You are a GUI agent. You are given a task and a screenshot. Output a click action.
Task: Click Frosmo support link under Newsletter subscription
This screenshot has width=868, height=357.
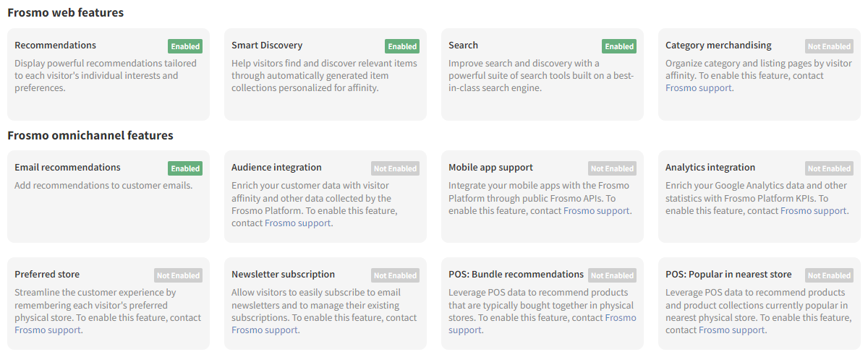[x=265, y=330]
